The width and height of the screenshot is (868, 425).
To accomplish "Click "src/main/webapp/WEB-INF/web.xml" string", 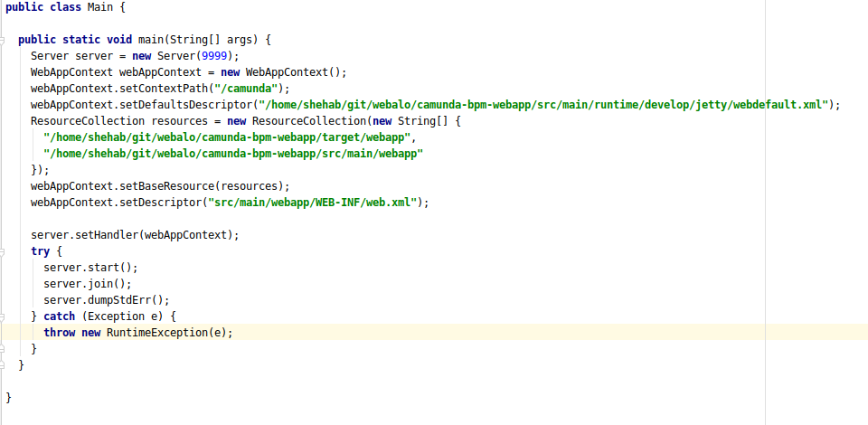I will coord(312,203).
